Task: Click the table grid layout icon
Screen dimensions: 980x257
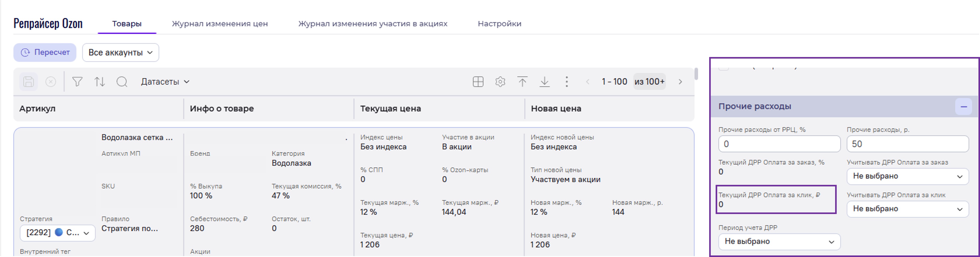Action: pyautogui.click(x=478, y=82)
